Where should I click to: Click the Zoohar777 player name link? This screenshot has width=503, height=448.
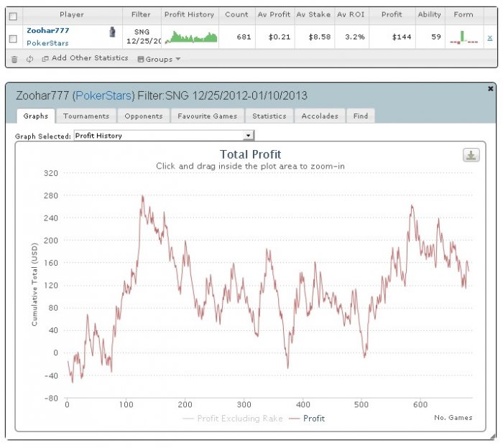coord(47,31)
